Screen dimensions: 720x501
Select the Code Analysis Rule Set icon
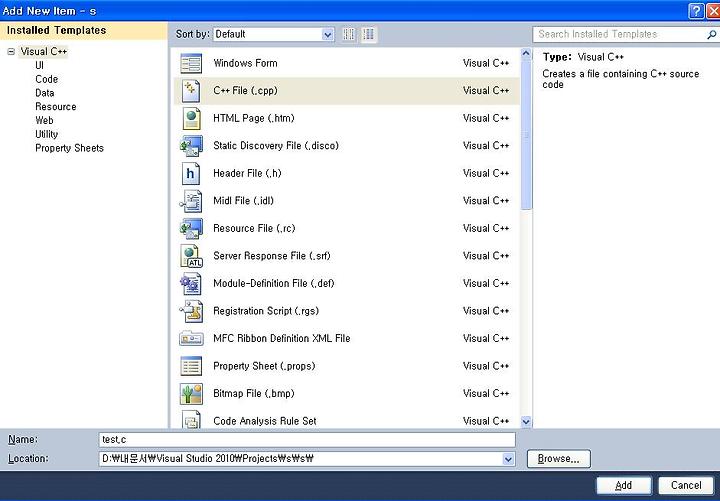click(x=191, y=420)
